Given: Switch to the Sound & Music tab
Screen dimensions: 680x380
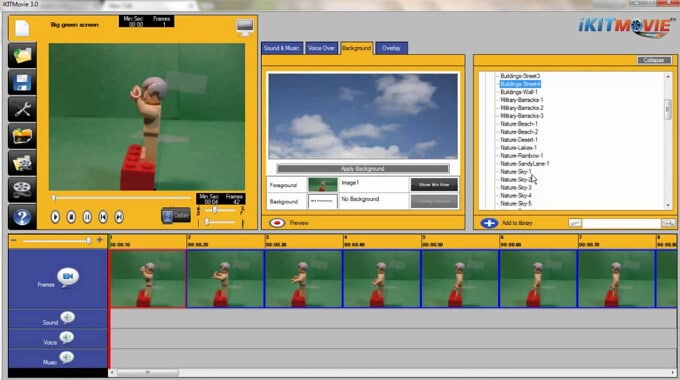Looking at the screenshot, I should 281,48.
